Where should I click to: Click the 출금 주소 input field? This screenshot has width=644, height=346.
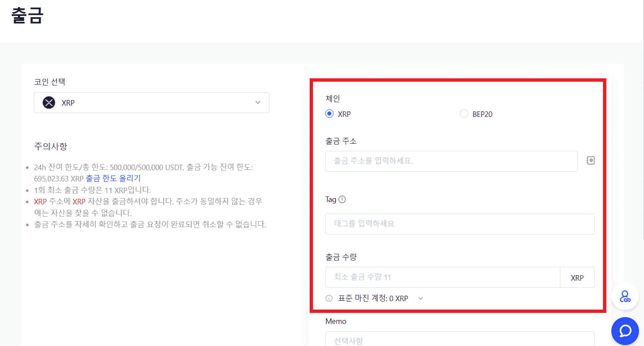tap(451, 161)
